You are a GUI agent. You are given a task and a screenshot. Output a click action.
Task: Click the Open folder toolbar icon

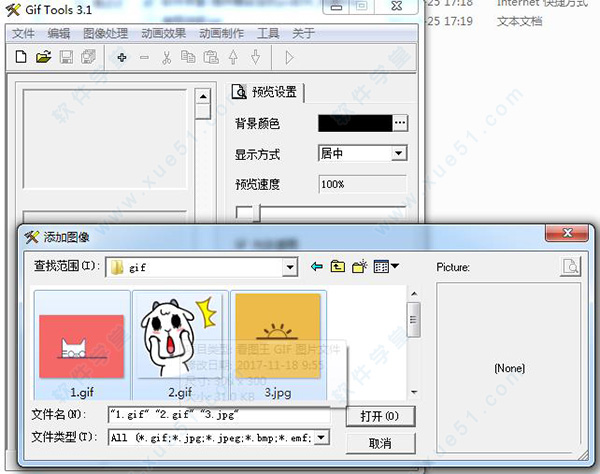click(x=43, y=57)
